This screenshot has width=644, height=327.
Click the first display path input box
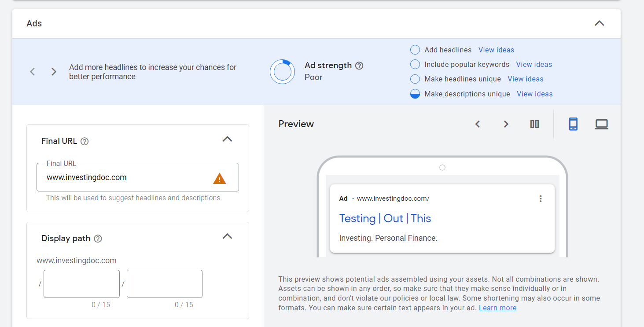[x=81, y=284]
